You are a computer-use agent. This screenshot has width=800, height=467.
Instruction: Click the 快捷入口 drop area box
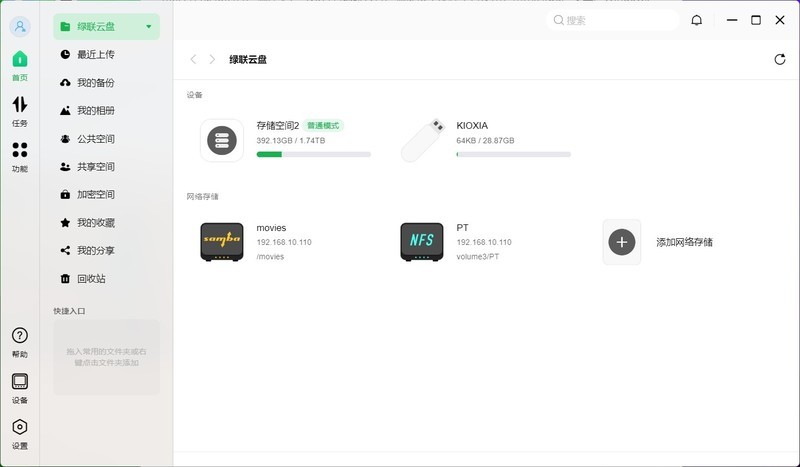pyautogui.click(x=107, y=357)
